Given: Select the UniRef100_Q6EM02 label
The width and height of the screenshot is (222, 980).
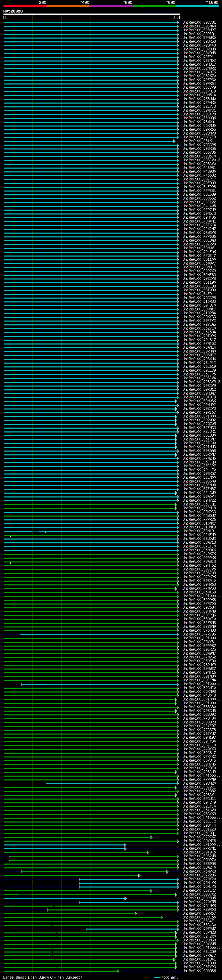Looking at the screenshot, I should (x=199, y=61).
